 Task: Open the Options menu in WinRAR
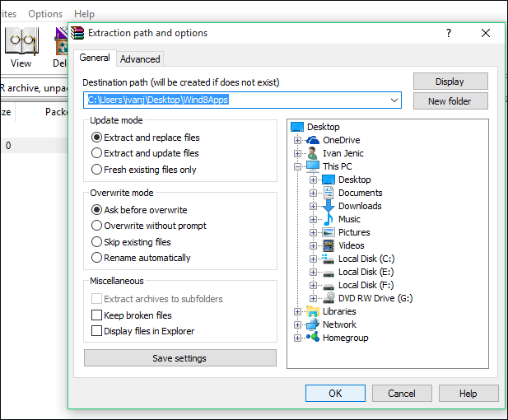click(x=45, y=14)
